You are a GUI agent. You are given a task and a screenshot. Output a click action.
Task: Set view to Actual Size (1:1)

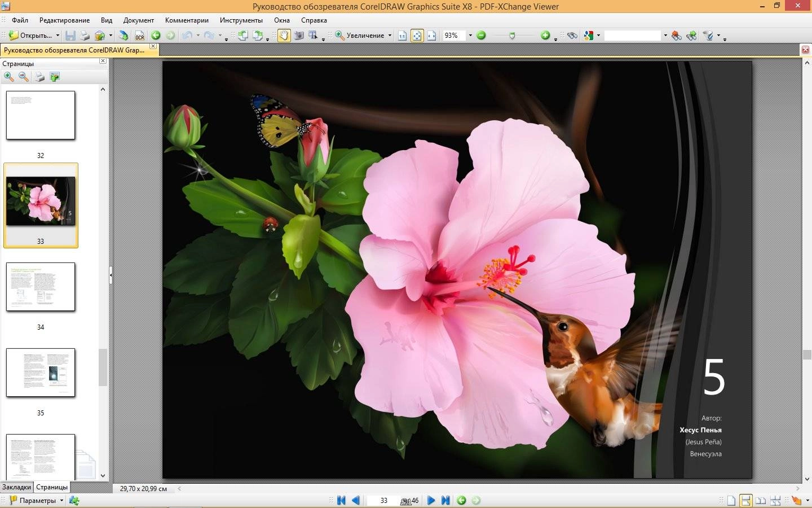[x=402, y=36]
